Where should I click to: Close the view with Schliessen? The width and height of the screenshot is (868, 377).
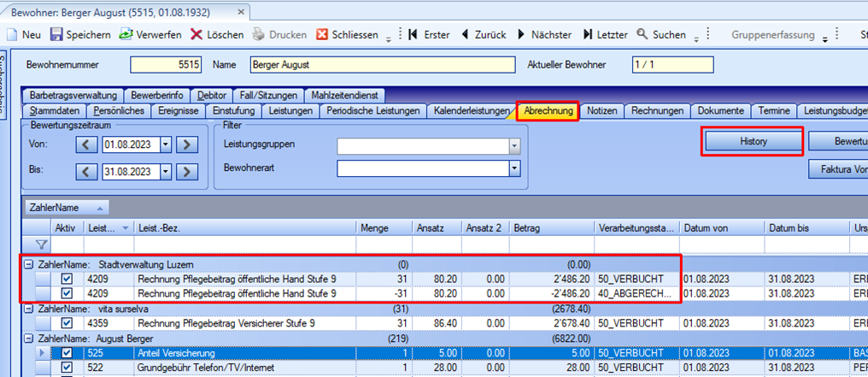[347, 34]
